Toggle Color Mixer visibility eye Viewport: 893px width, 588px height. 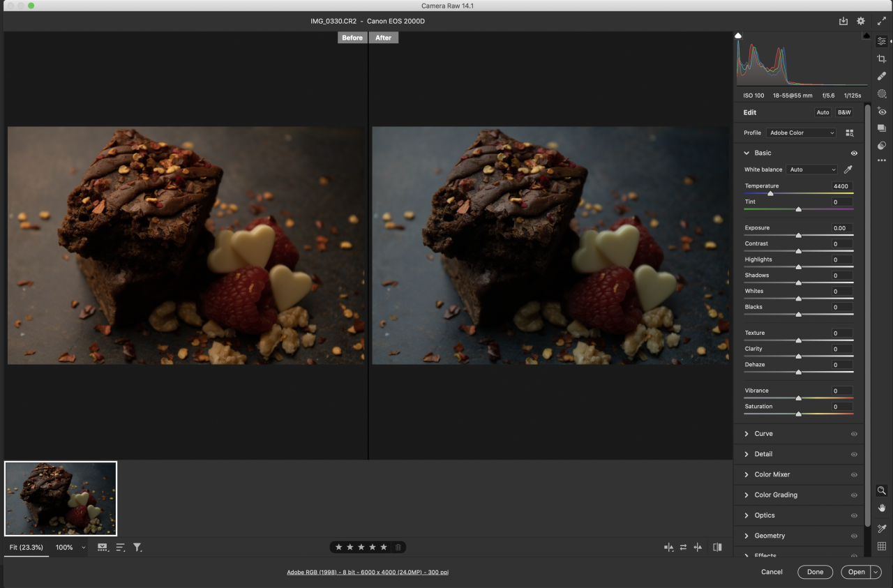(854, 474)
